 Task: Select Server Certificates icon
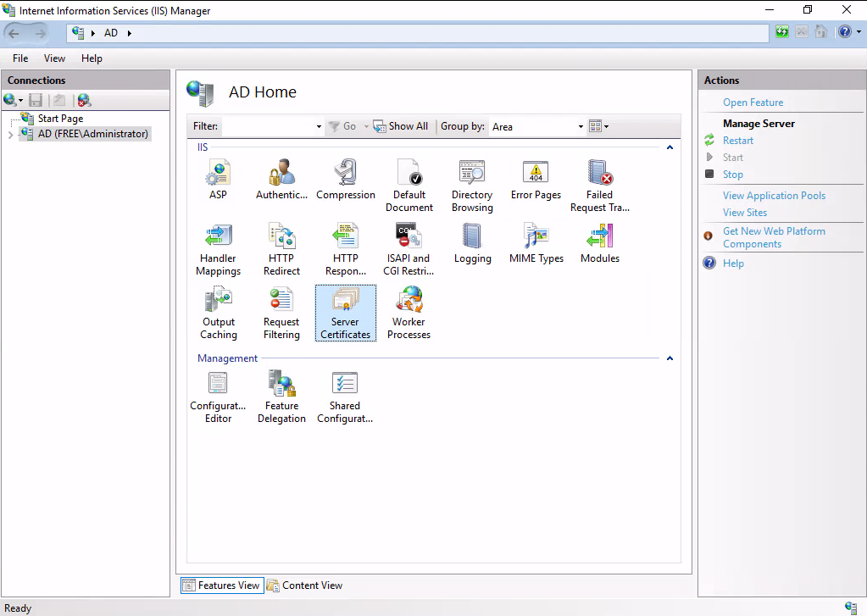[346, 313]
